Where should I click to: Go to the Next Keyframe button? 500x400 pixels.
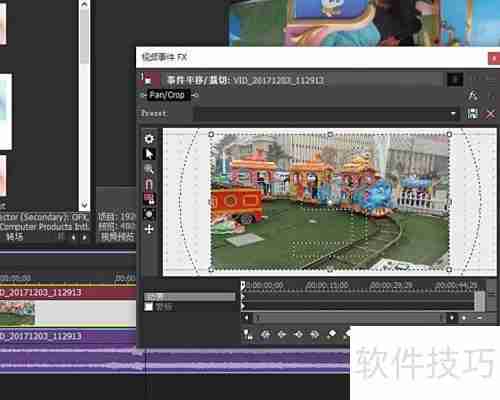[x=298, y=334]
